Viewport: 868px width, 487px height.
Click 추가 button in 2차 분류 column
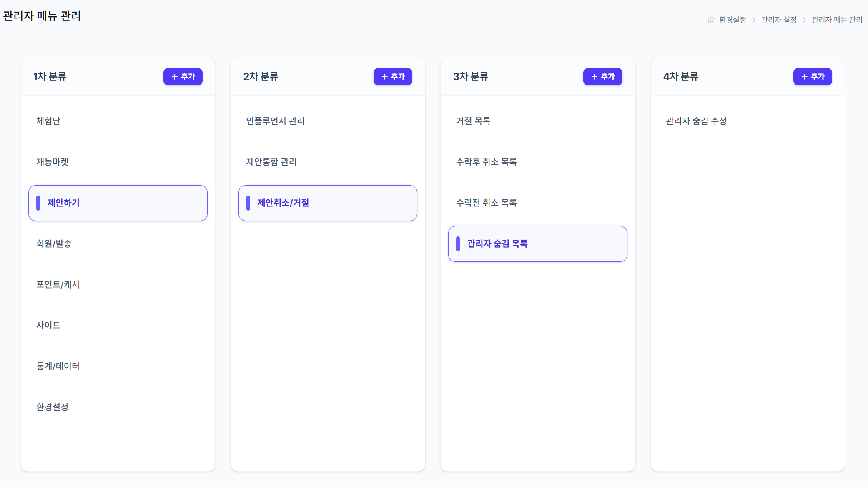[393, 77]
